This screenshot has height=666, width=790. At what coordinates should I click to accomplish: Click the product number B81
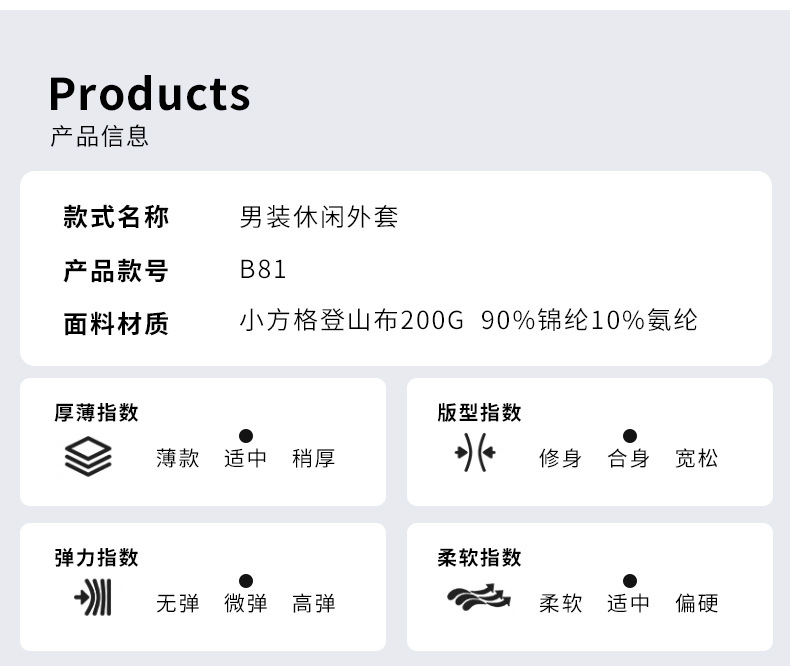(x=263, y=270)
